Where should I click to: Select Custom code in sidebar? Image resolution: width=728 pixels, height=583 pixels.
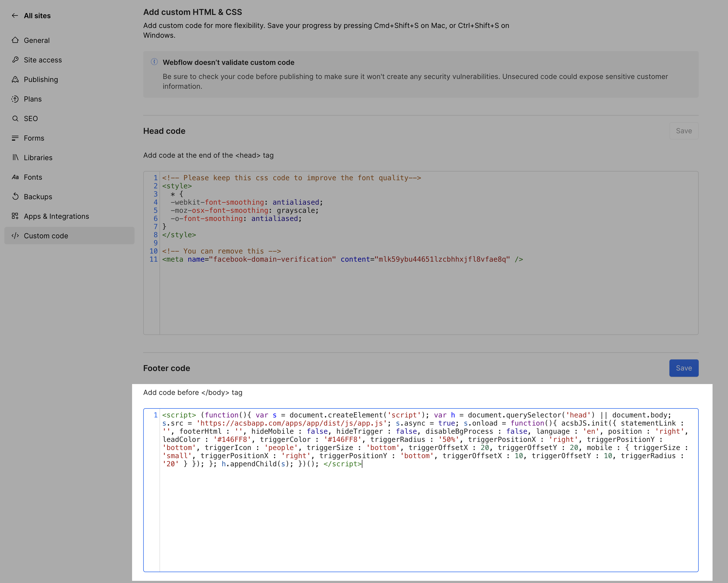69,236
